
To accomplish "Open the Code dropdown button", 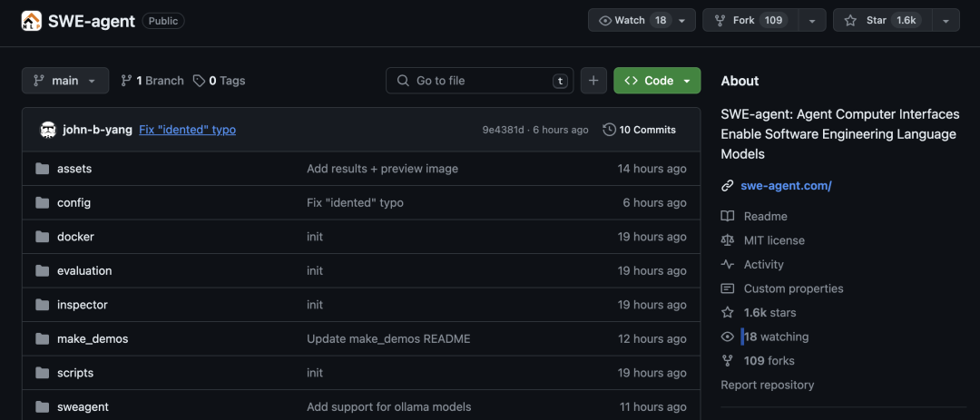I will pos(657,81).
